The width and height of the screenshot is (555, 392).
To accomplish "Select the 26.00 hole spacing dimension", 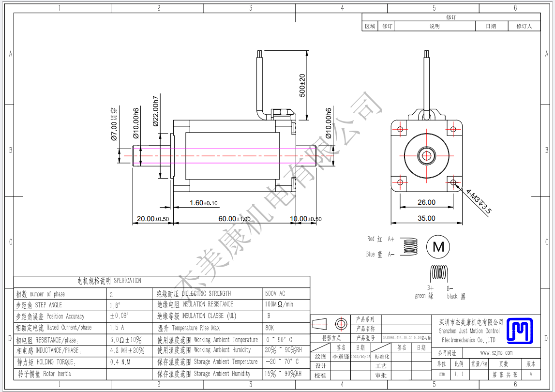I will pyautogui.click(x=426, y=202).
